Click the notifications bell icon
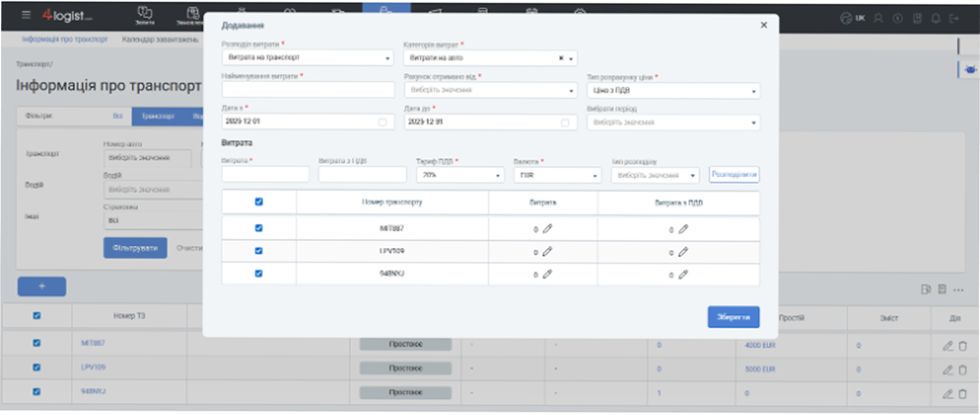 [x=936, y=18]
